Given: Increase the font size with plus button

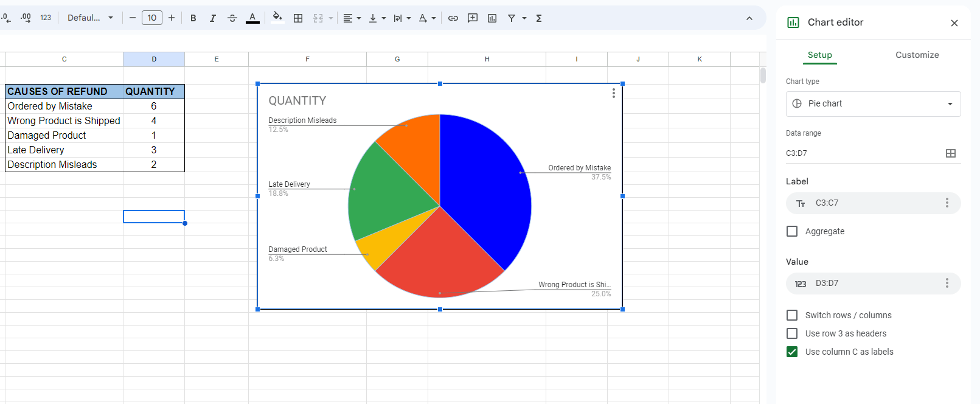Looking at the screenshot, I should tap(172, 18).
